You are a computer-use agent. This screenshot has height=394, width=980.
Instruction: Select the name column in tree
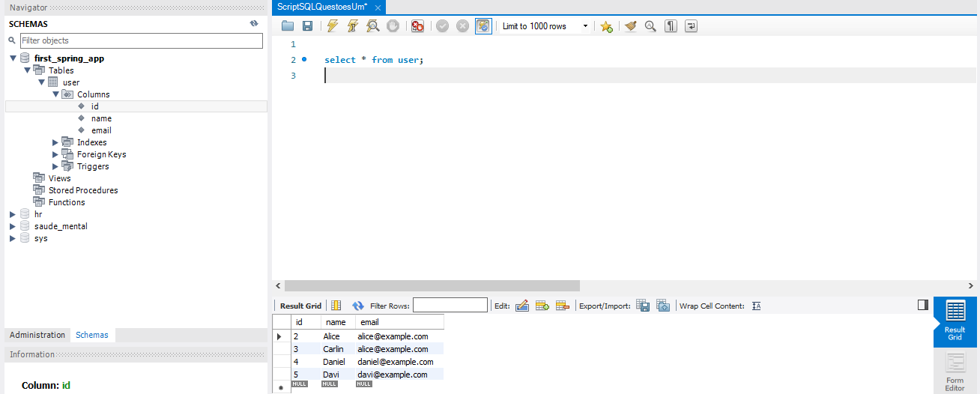tap(101, 118)
